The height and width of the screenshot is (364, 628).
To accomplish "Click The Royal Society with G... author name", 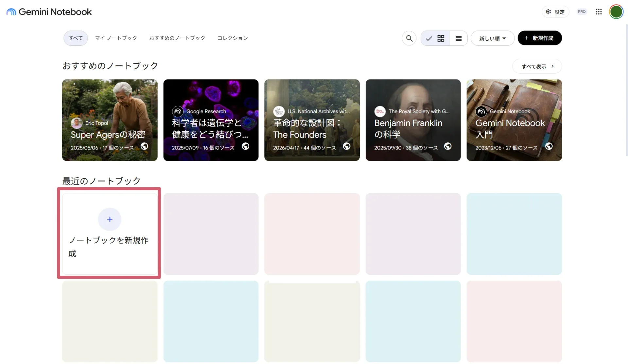I will point(419,112).
